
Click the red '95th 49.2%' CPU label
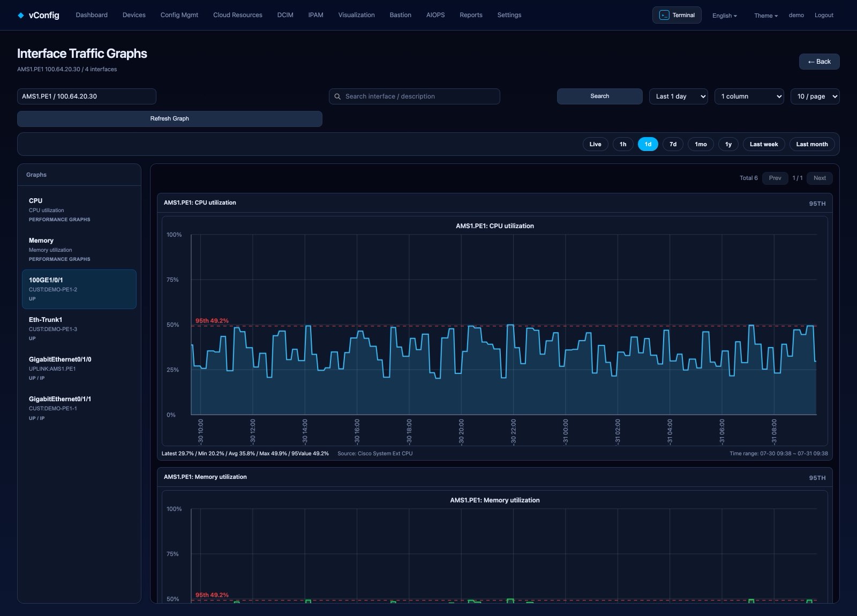coord(212,321)
